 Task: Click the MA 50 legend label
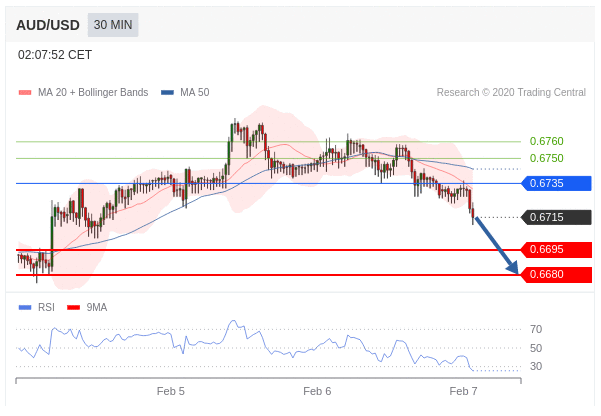(195, 92)
